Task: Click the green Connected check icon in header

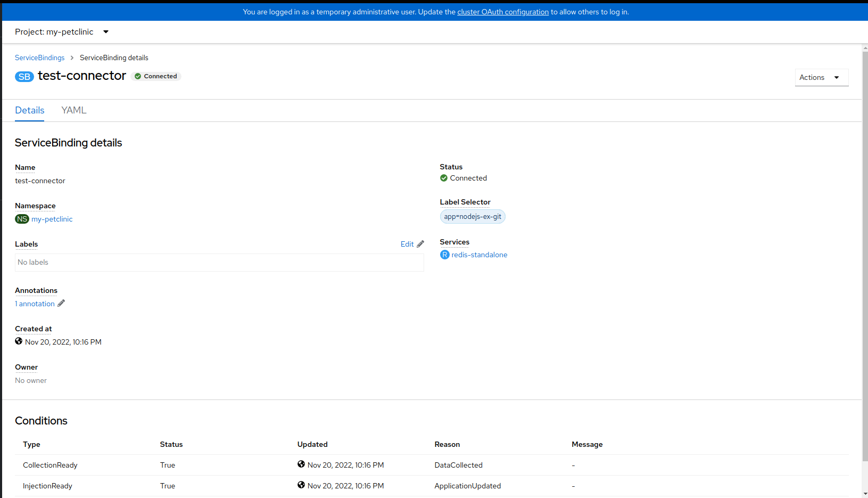Action: (138, 76)
